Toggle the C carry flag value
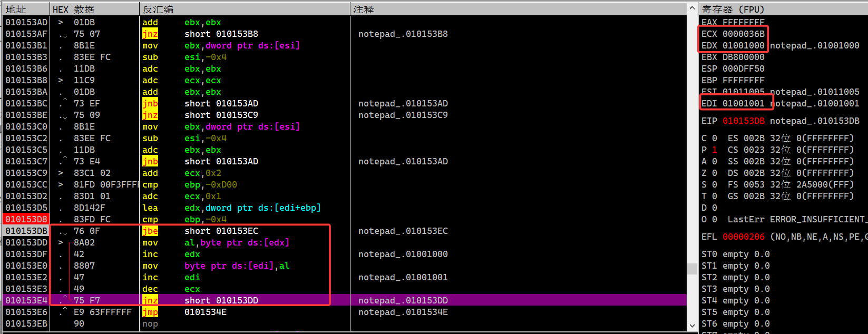The height and width of the screenshot is (334, 868). coord(715,138)
